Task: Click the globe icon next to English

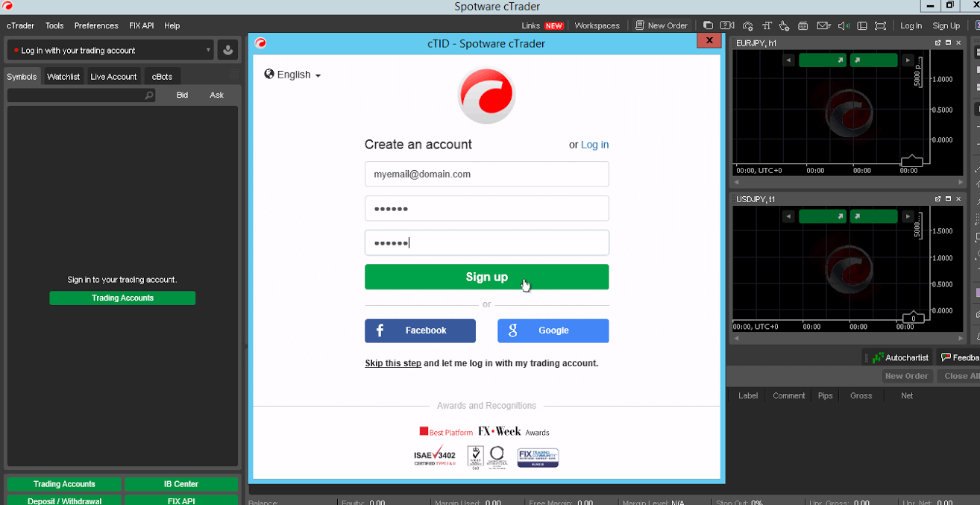Action: coord(269,75)
